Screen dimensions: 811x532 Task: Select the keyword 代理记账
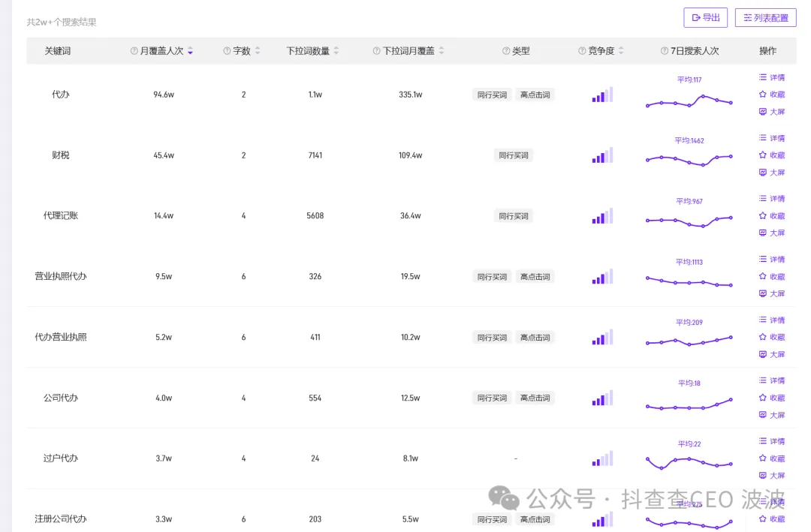(x=61, y=216)
